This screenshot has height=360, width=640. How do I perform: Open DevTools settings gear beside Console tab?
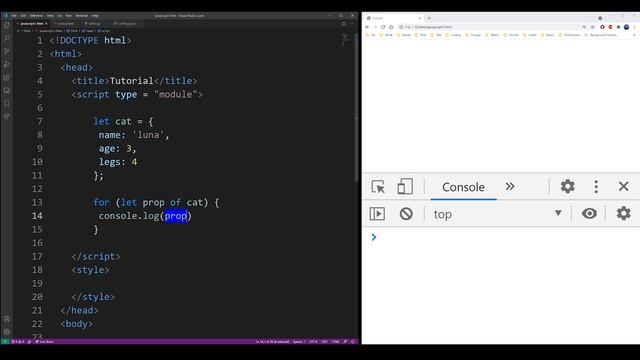[x=567, y=187]
